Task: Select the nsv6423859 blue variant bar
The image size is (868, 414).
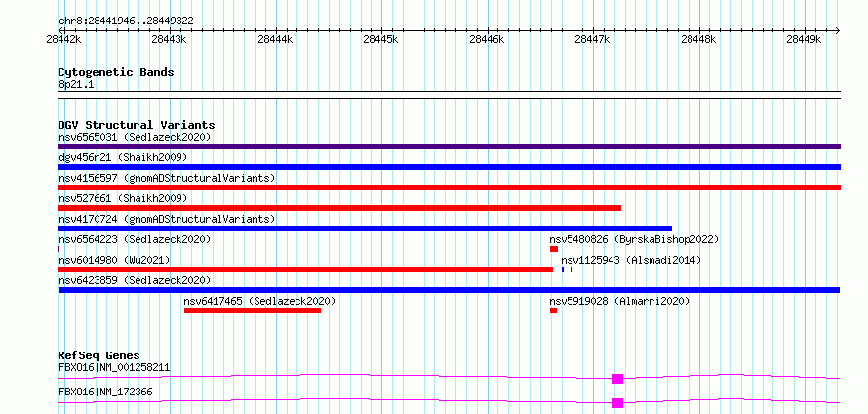Action: [x=449, y=290]
